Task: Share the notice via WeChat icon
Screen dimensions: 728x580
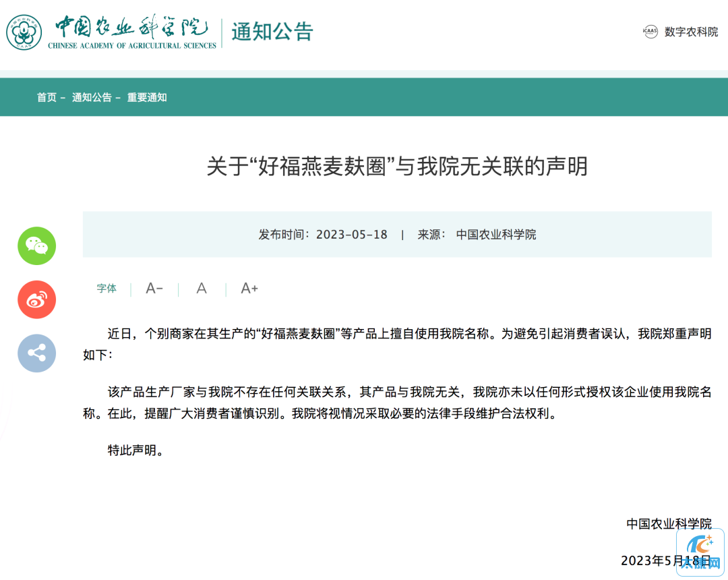Action: click(36, 245)
